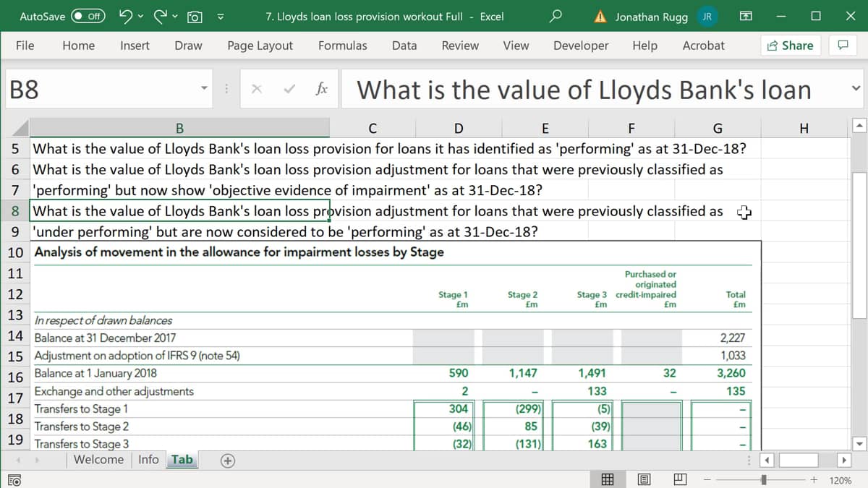Expand the formula bar chevron
This screenshot has width=868, height=488.
coord(856,90)
